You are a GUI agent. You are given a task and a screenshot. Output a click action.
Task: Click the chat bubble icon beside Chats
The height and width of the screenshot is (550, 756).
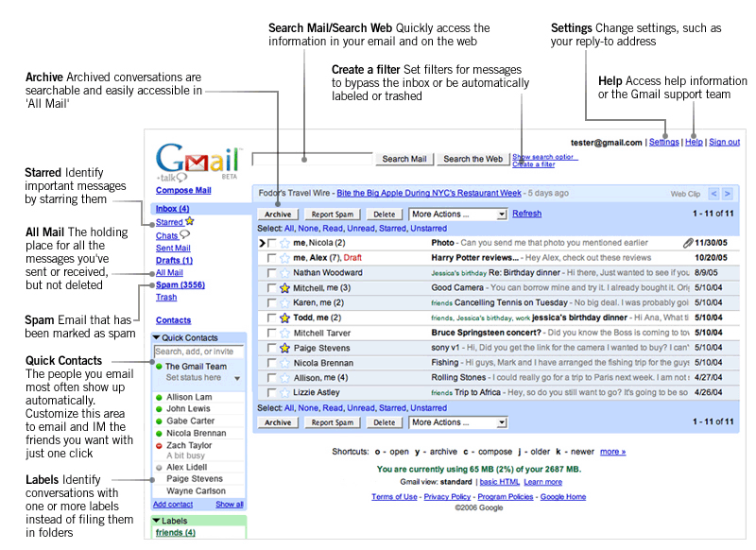(x=184, y=234)
